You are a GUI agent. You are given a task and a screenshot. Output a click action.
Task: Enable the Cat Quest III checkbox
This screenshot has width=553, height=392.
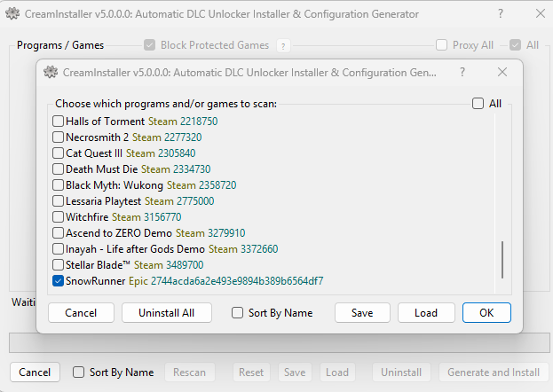click(58, 153)
